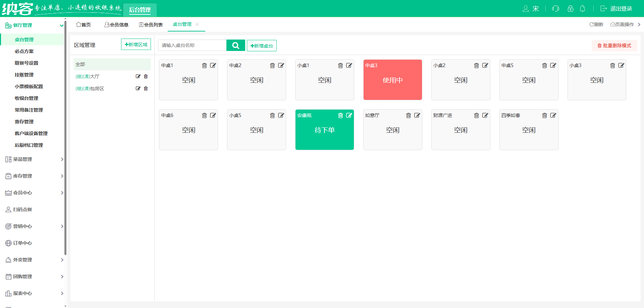The width and height of the screenshot is (644, 308).
Task: Click the 刷新 refresh button
Action: coord(596,24)
